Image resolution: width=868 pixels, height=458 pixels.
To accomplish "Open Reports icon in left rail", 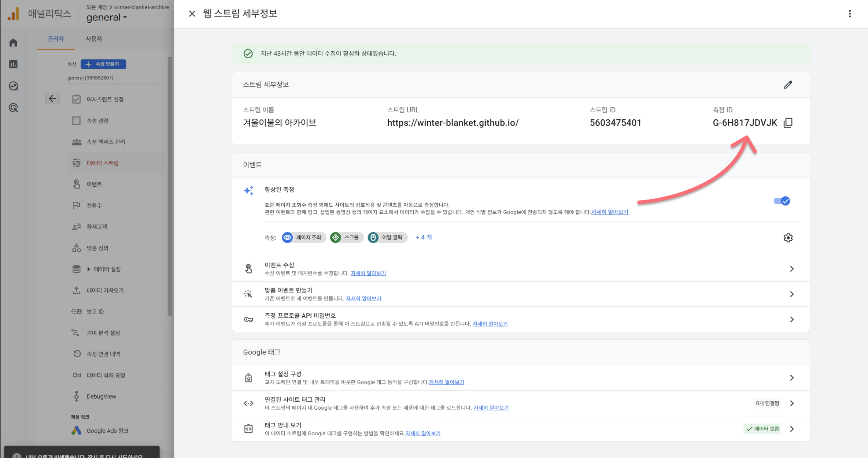I will [13, 64].
